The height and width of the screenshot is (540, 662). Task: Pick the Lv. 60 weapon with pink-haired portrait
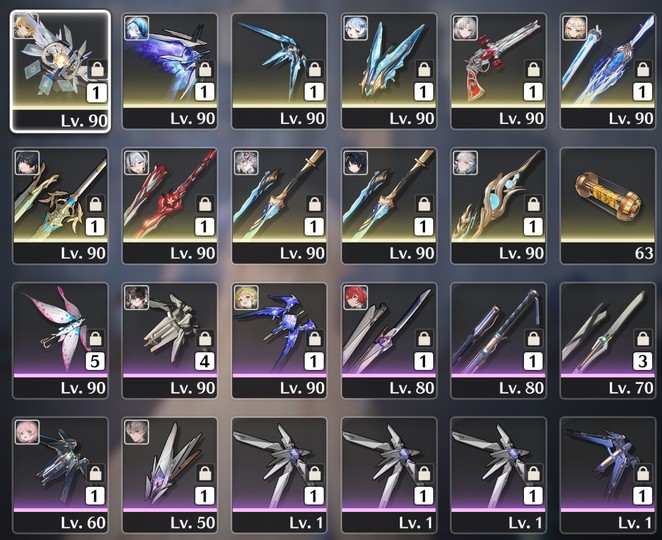tap(60, 475)
